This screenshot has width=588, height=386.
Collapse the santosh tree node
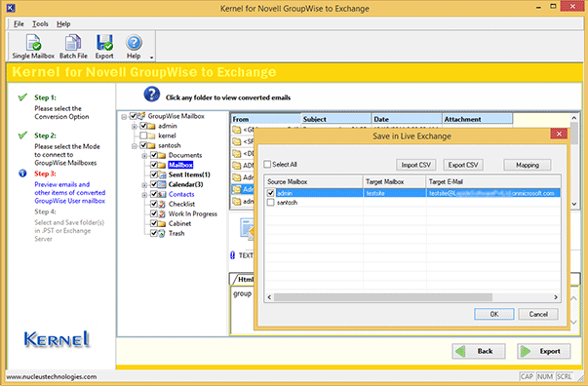pyautogui.click(x=134, y=146)
